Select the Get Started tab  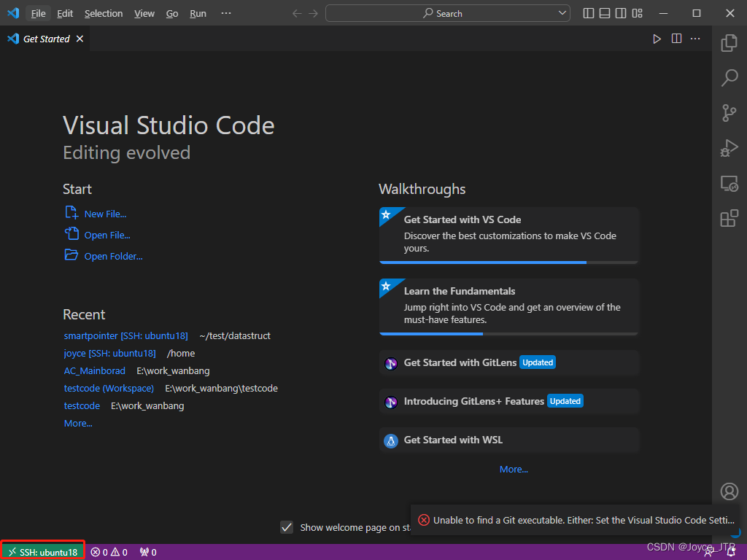[x=45, y=39]
